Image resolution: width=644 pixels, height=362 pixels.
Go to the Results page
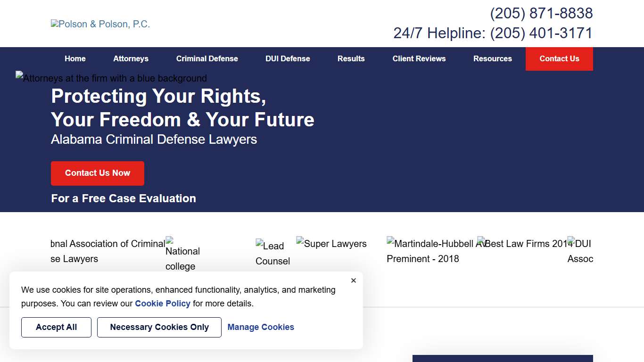coord(351,59)
